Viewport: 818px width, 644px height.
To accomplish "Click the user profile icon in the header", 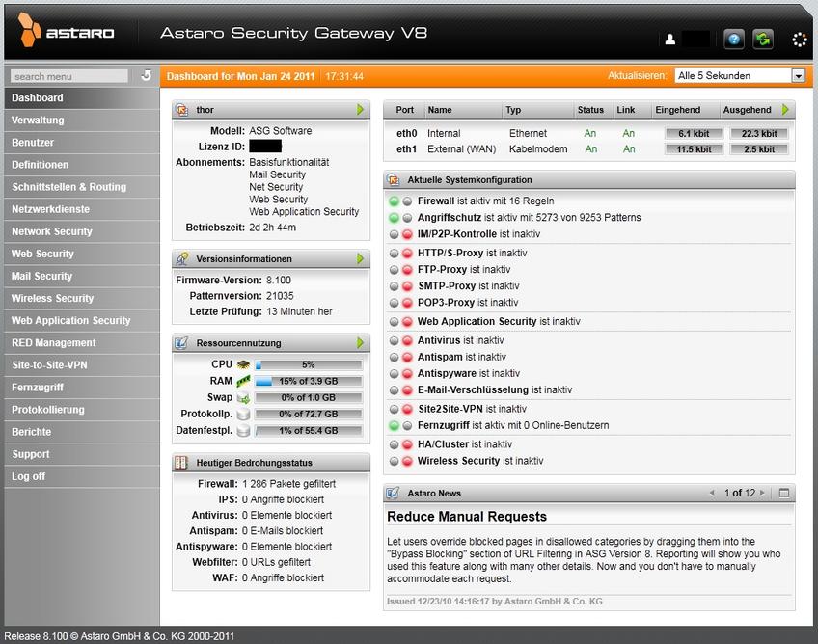I will (670, 40).
